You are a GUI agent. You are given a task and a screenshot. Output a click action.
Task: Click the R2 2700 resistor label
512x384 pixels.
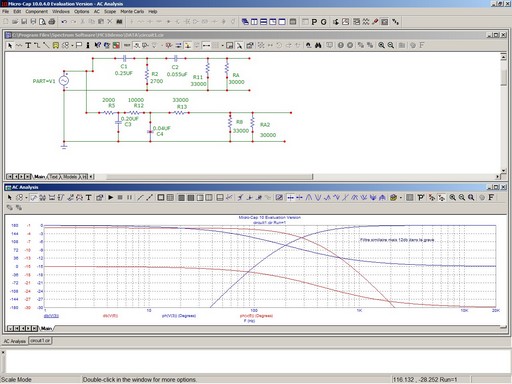pos(156,77)
